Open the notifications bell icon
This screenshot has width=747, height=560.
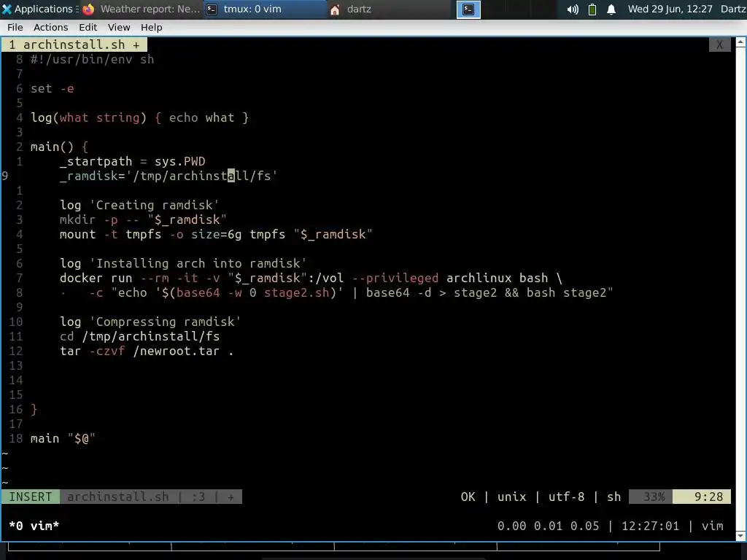pos(611,9)
